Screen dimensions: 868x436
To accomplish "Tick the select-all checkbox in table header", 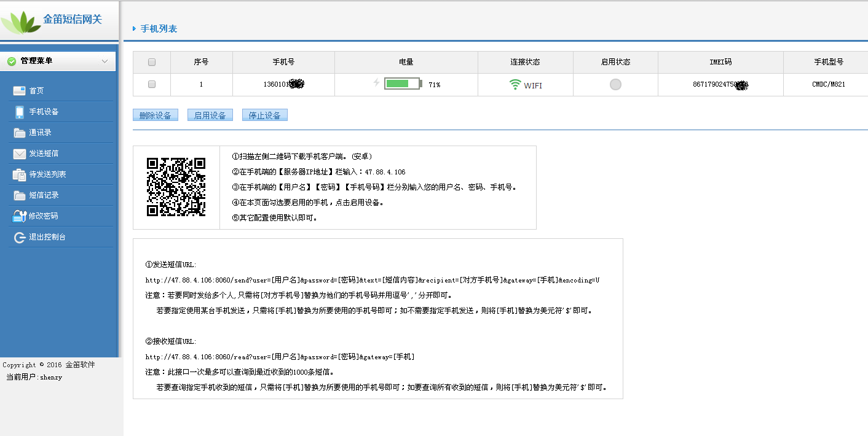I will tap(152, 62).
